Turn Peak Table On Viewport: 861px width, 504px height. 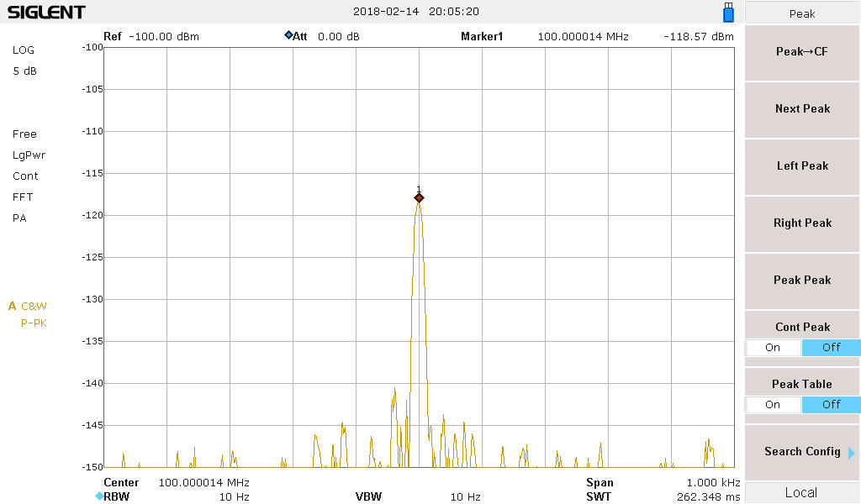click(x=773, y=405)
